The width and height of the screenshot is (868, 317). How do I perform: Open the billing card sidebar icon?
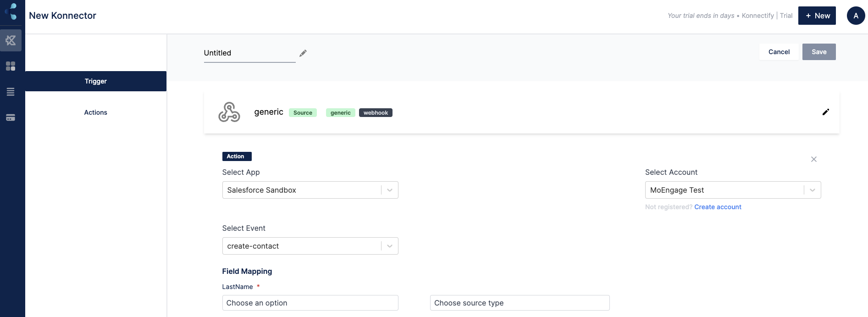tap(11, 117)
